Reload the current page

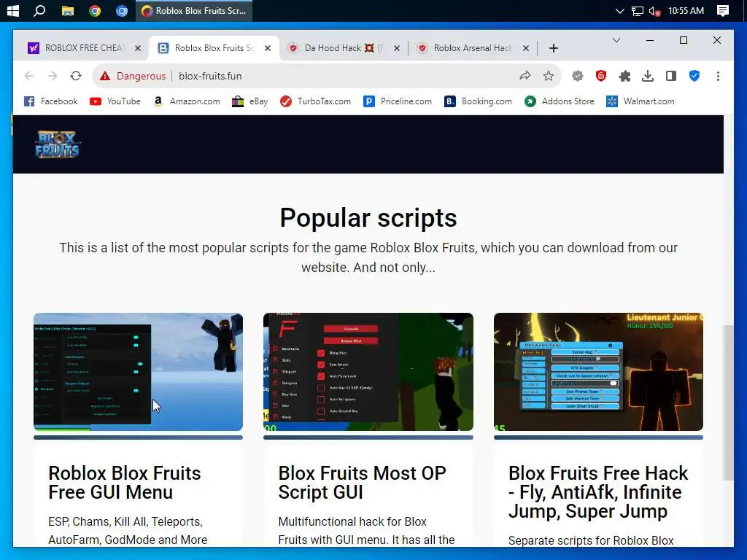click(x=76, y=76)
